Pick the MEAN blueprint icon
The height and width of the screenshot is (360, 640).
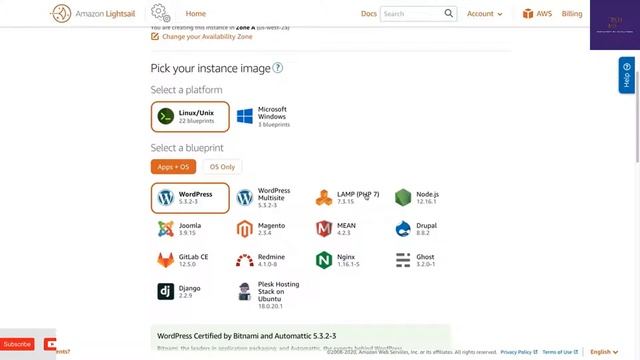pyautogui.click(x=324, y=229)
